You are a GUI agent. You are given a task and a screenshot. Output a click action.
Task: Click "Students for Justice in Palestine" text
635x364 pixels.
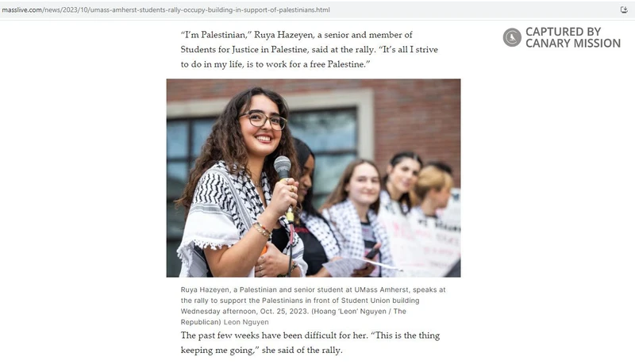click(244, 50)
